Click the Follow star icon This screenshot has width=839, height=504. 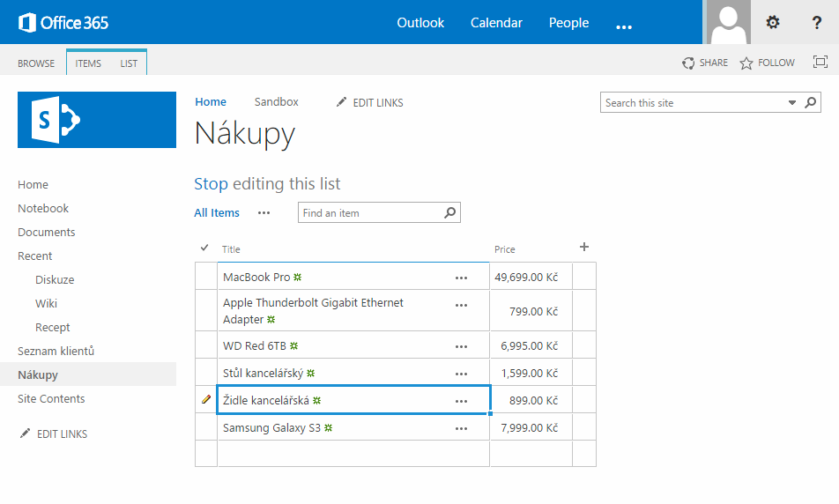pos(746,63)
